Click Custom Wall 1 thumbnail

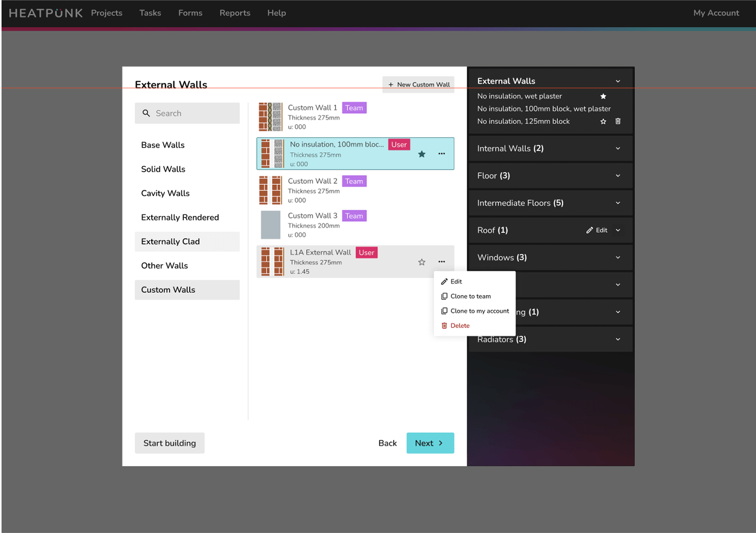point(271,117)
